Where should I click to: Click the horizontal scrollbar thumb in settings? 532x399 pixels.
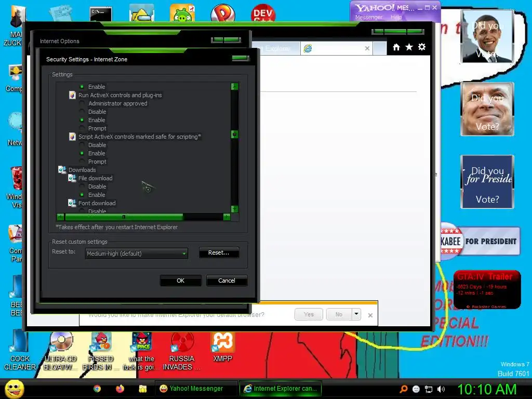pyautogui.click(x=124, y=217)
